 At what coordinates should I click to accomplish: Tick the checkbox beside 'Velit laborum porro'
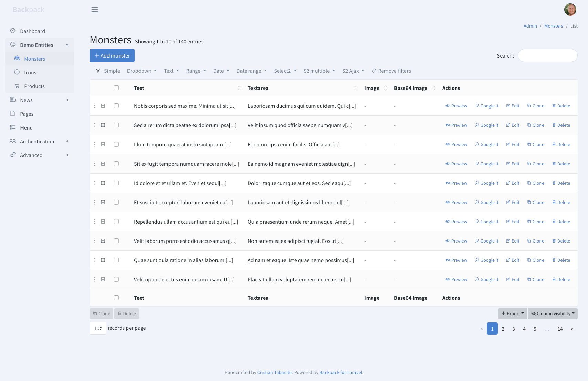tap(116, 241)
